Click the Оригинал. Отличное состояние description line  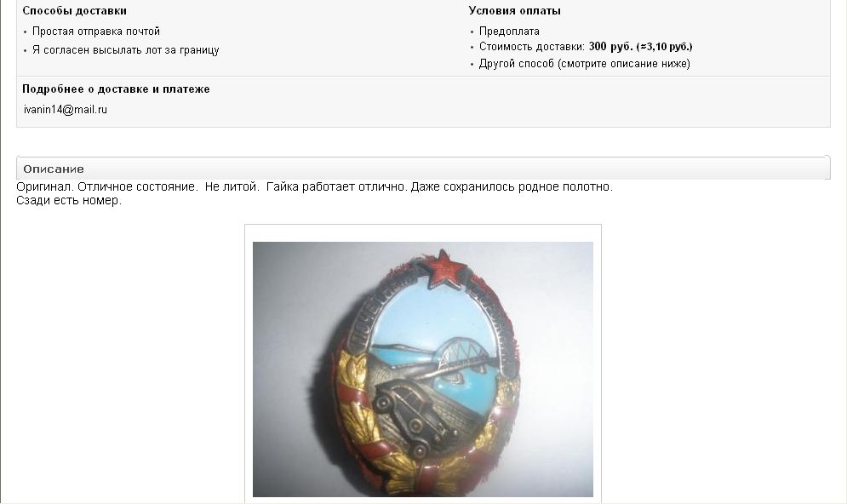click(x=314, y=187)
